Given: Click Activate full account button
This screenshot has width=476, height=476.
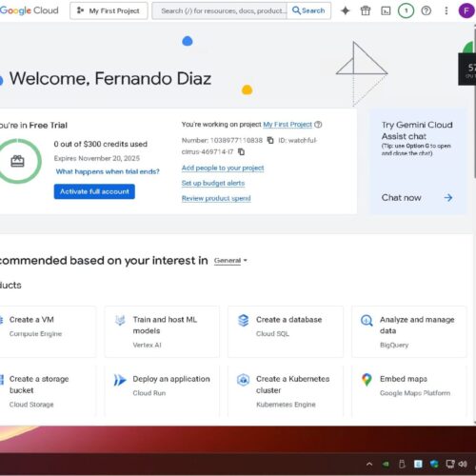Looking at the screenshot, I should (94, 191).
